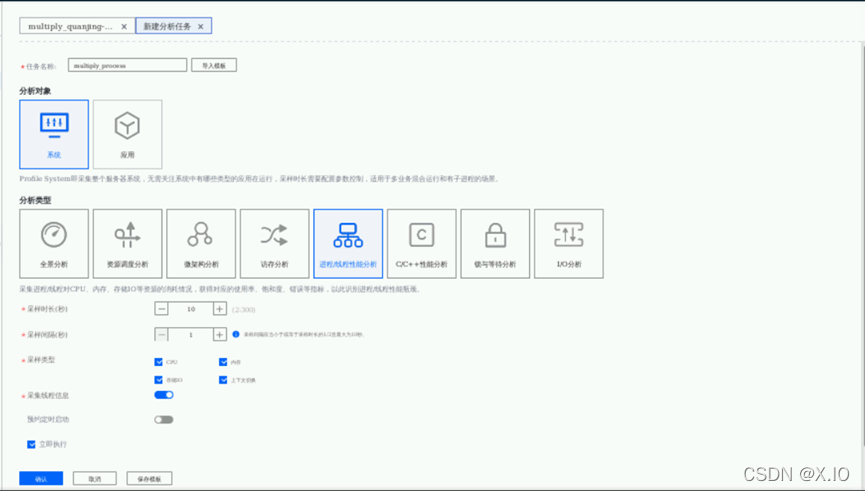This screenshot has height=491, width=865.
Task: Select the 应用 analysis target card
Action: (x=127, y=135)
